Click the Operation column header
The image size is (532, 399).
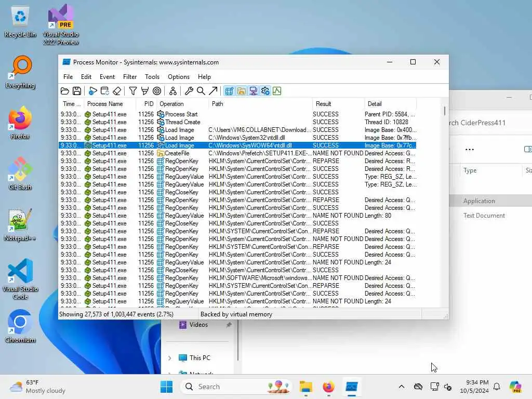point(182,104)
